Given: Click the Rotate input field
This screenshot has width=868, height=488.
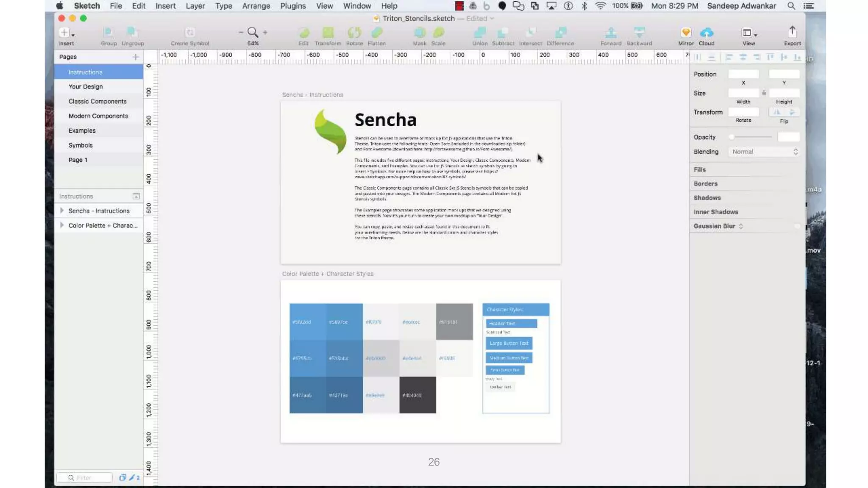Looking at the screenshot, I should pos(743,112).
